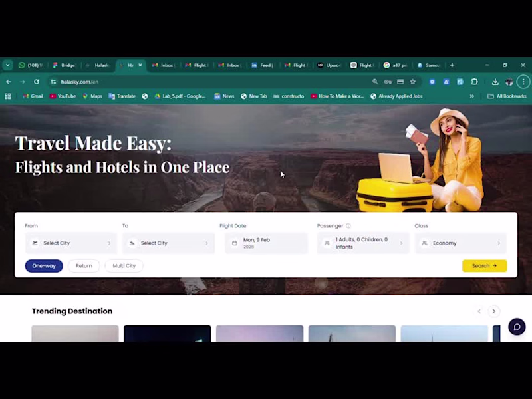Click the payment card icon in address bar
The image size is (532, 399).
pos(400,82)
